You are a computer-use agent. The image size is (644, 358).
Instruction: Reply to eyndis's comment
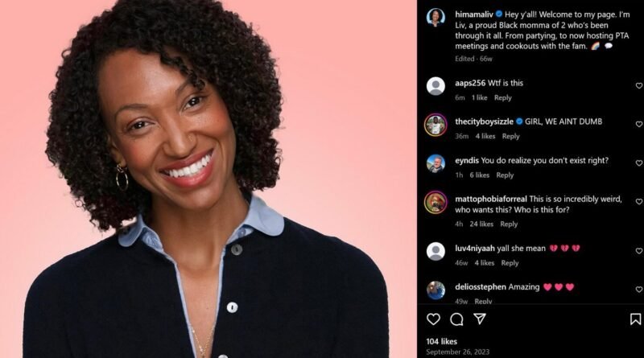point(505,175)
